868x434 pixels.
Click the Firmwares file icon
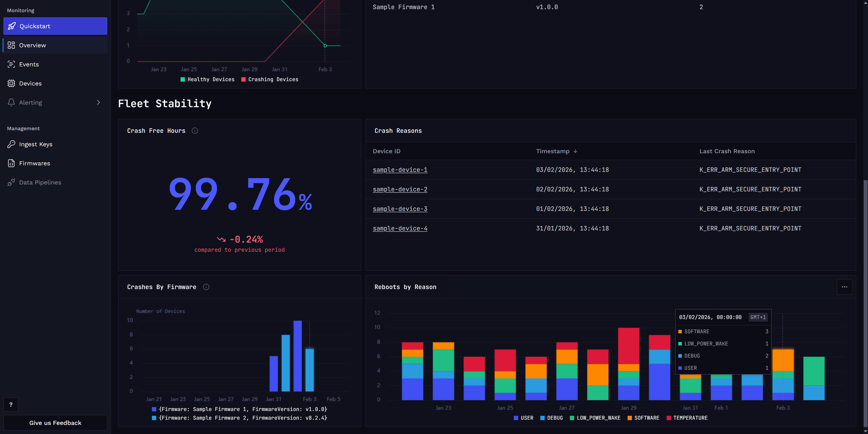pos(11,163)
